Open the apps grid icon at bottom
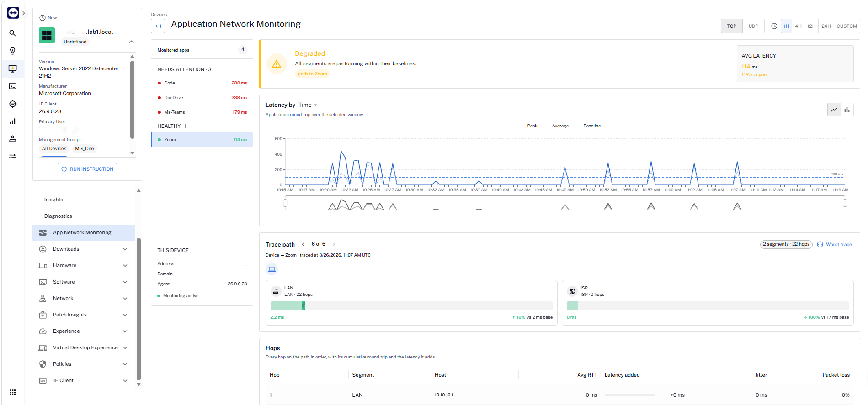Image resolution: width=868 pixels, height=405 pixels. (13, 393)
